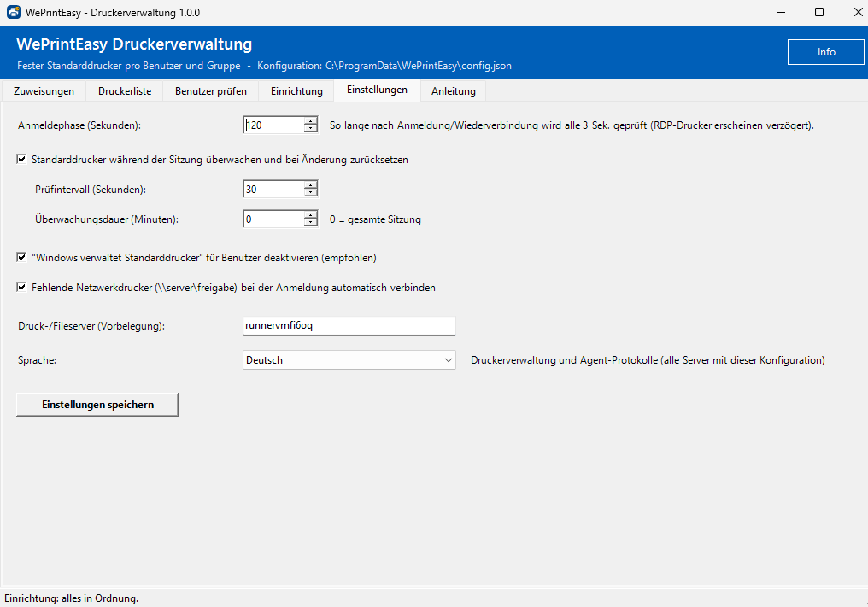Viewport: 868px width, 607px height.
Task: Click the 'Druck-/Fileserver (Vorbelegung):' label
Action: coord(91,326)
